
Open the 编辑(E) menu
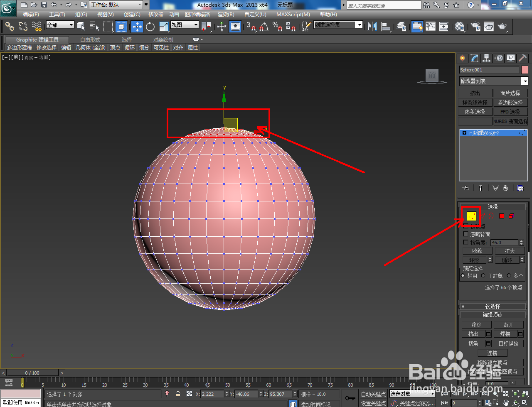pos(31,15)
